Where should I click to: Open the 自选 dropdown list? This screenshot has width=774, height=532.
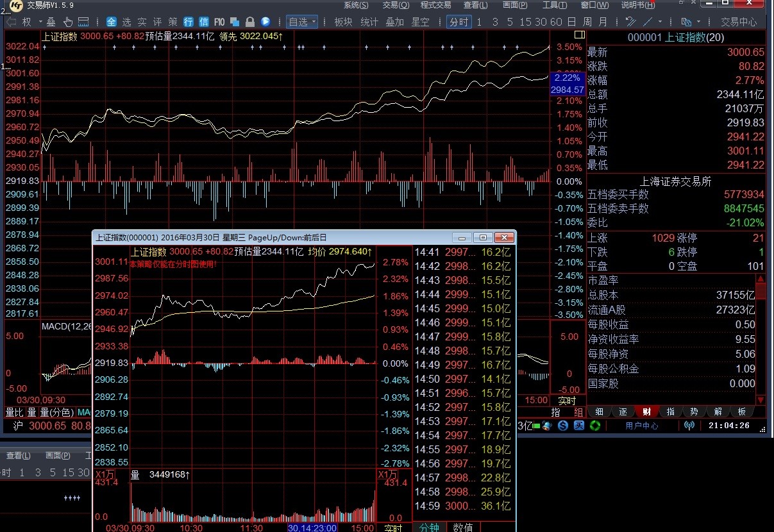click(302, 22)
